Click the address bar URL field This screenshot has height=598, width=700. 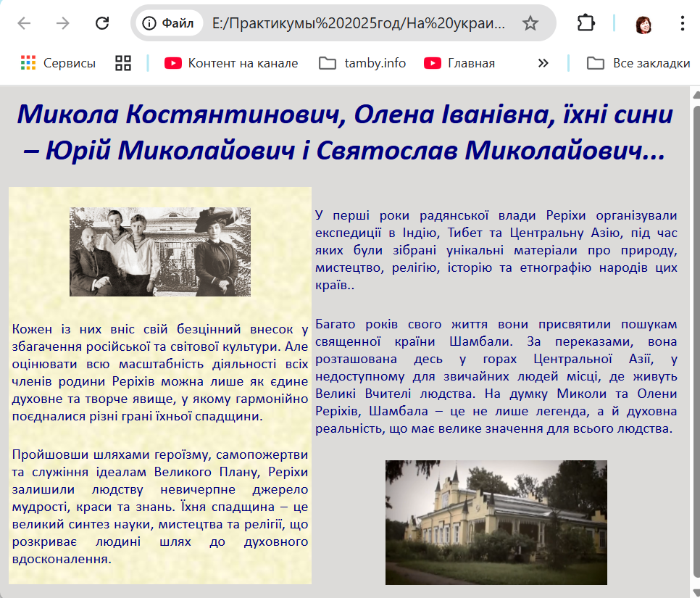[x=359, y=23]
